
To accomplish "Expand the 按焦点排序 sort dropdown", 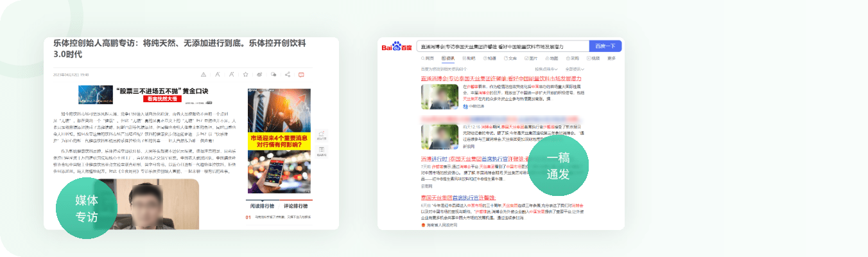I will click(x=546, y=69).
